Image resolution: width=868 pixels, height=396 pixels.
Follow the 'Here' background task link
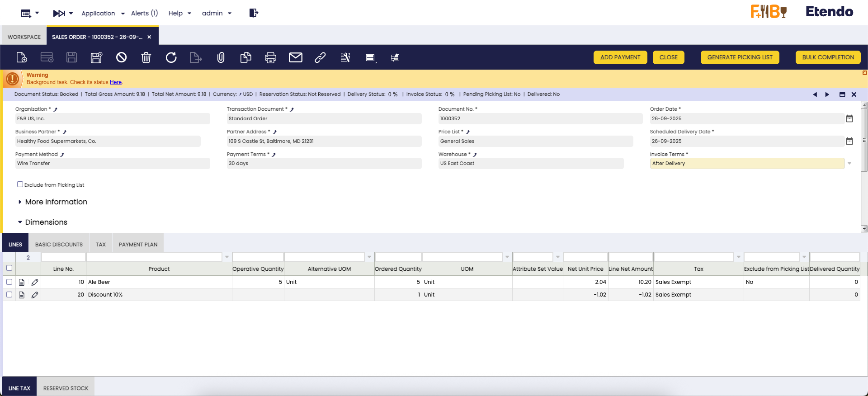point(116,82)
